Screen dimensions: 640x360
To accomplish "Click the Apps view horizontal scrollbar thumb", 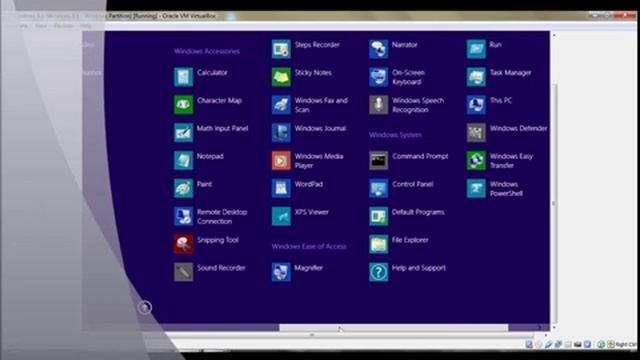I will point(393,328).
